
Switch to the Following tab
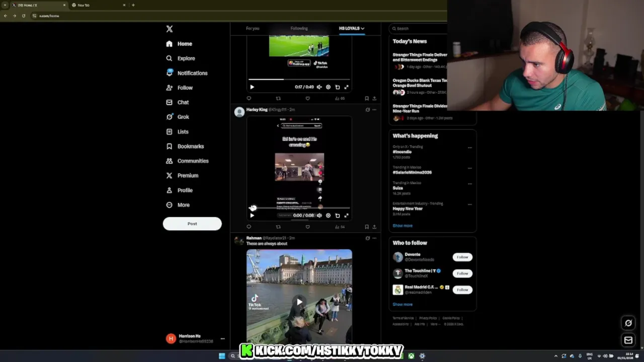299,28
